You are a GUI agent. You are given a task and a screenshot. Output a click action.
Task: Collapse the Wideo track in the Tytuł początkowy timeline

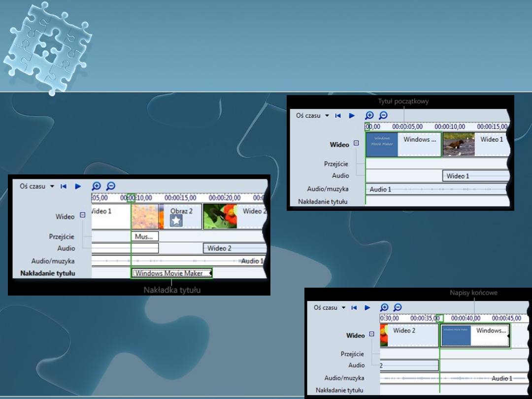357,144
